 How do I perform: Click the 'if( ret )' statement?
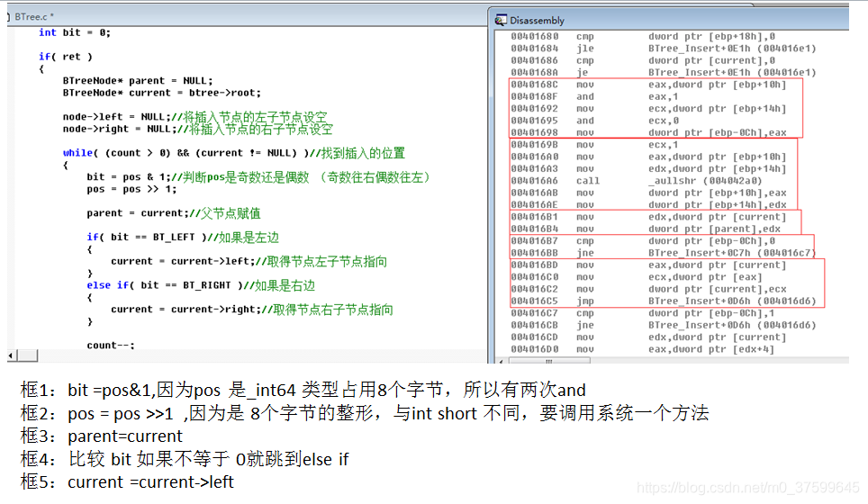click(x=66, y=57)
